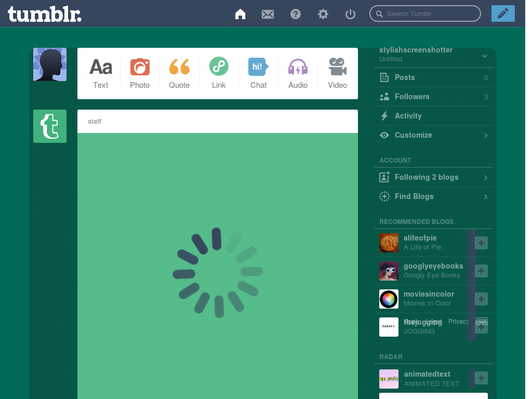Click the JOGGING blog thumbnail
Viewport: 532px width, 399px height.
pos(389,327)
